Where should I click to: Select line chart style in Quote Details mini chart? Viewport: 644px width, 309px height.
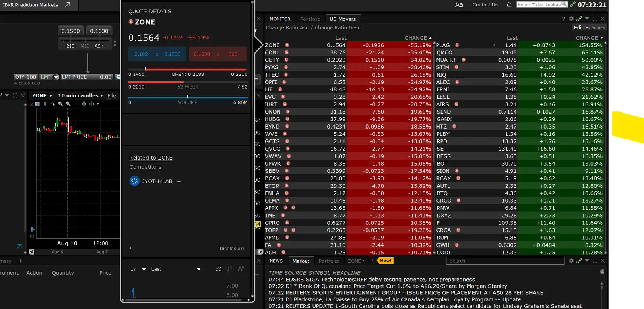click(219, 269)
